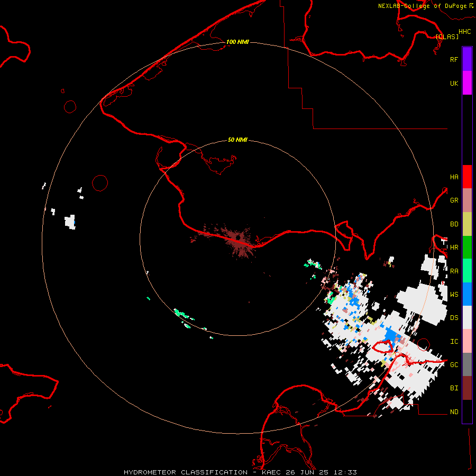Click the HYDROMETEOR CLASSIFICATION title text
Image resolution: width=476 pixels, height=476 pixels.
click(x=186, y=472)
